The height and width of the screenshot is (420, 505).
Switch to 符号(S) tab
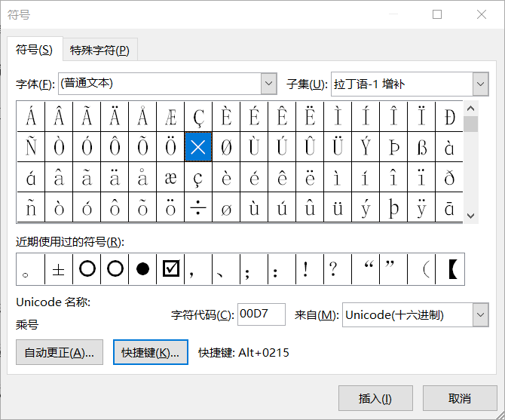34,50
